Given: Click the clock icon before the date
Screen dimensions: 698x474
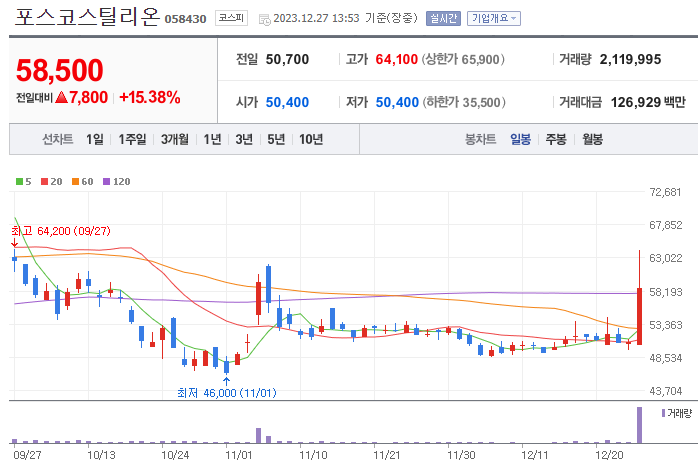Looking at the screenshot, I should 264,19.
